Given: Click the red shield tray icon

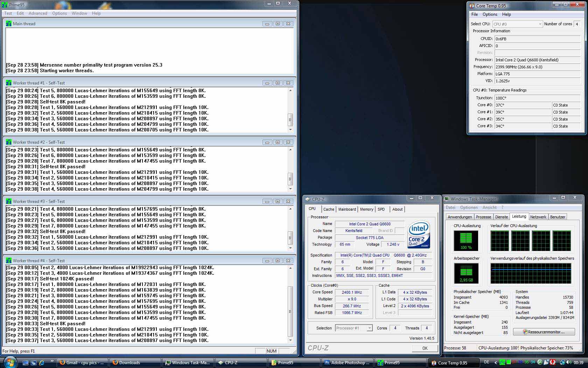Looking at the screenshot, I should click(553, 362).
